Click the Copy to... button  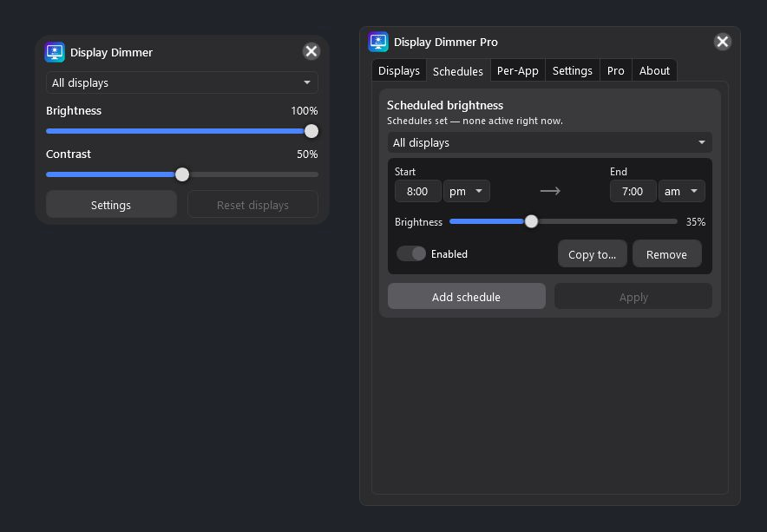tap(592, 254)
